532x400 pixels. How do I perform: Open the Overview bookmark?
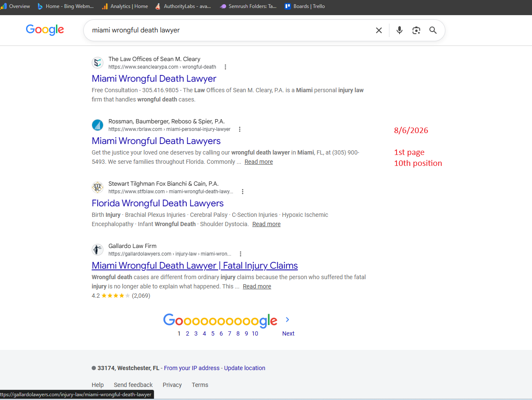(x=15, y=6)
